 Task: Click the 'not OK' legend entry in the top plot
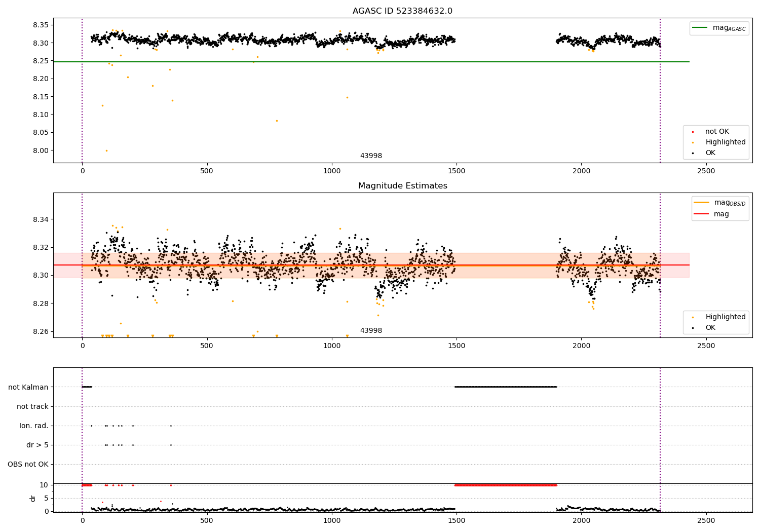click(x=717, y=132)
